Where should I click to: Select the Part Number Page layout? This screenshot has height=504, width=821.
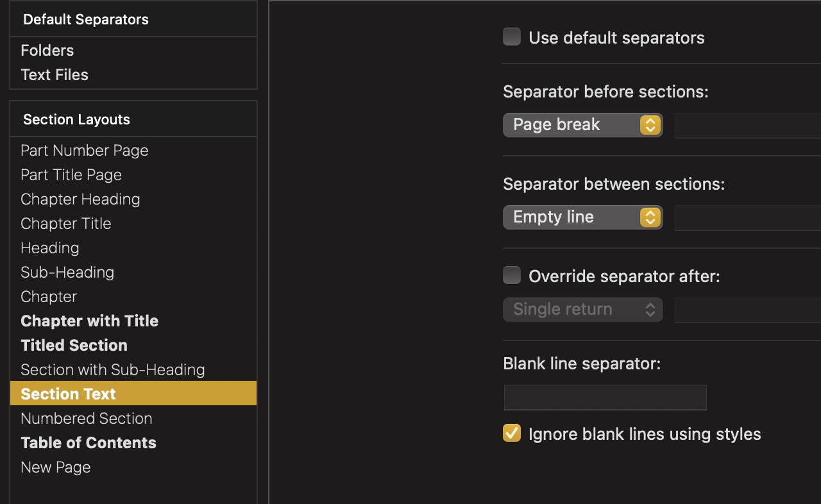click(84, 150)
